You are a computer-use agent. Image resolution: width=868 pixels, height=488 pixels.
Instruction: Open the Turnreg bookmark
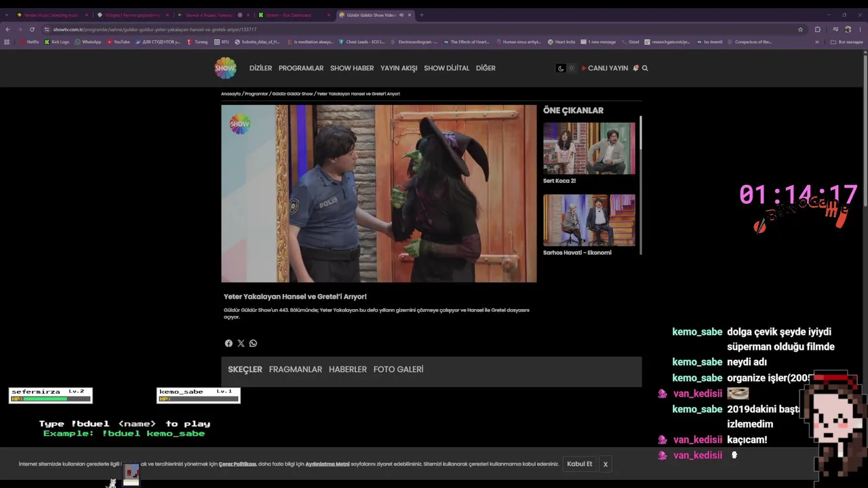(x=197, y=42)
